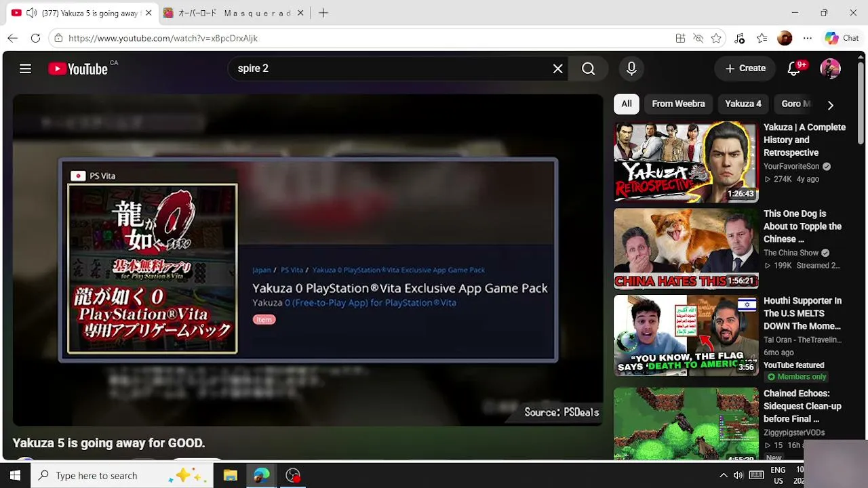
Task: Visit the YourFavoriteSon channel name
Action: (x=791, y=167)
